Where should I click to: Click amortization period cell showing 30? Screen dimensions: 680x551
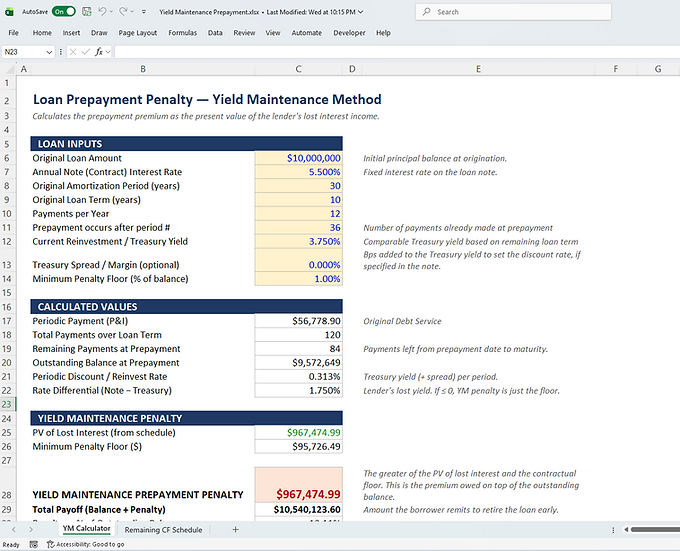click(x=299, y=186)
